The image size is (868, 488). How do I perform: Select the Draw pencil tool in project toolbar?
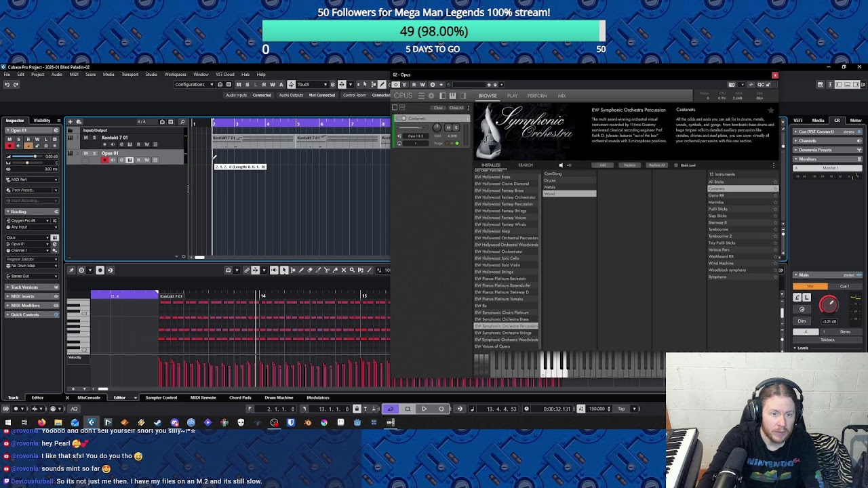click(382, 85)
